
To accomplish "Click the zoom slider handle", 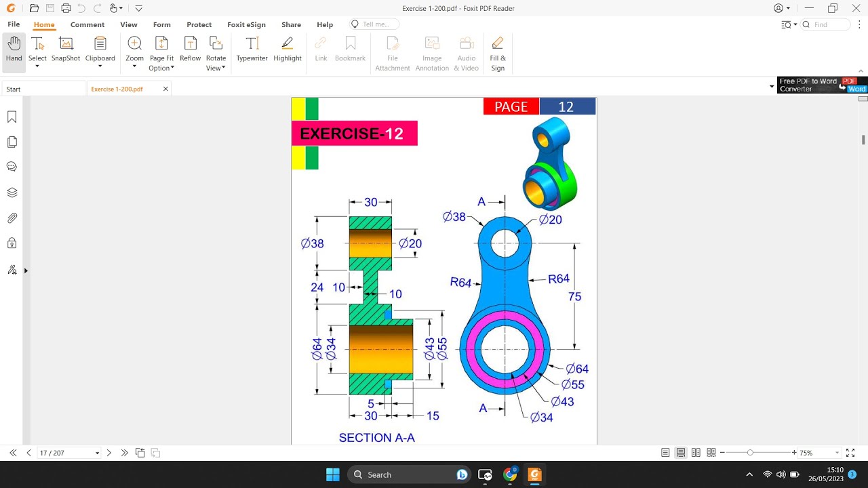I will [750, 453].
